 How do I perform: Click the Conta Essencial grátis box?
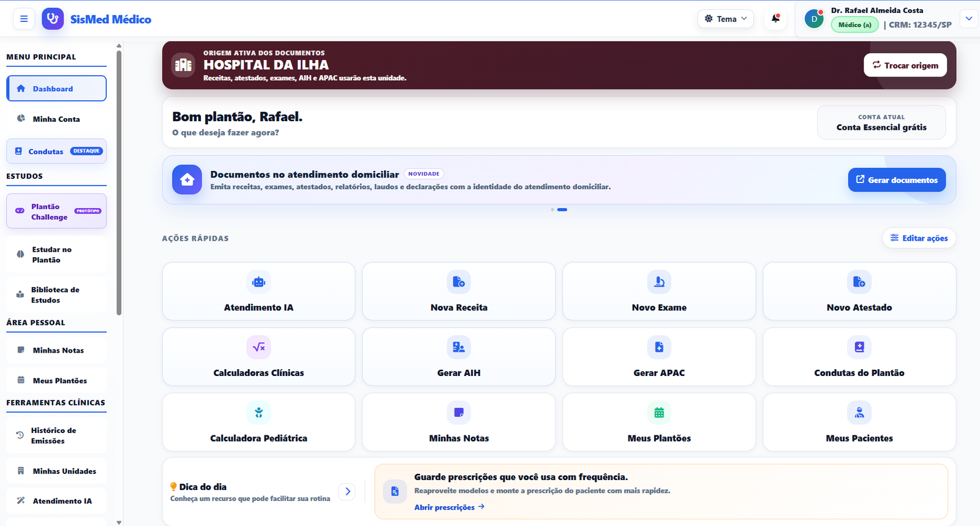[881, 122]
